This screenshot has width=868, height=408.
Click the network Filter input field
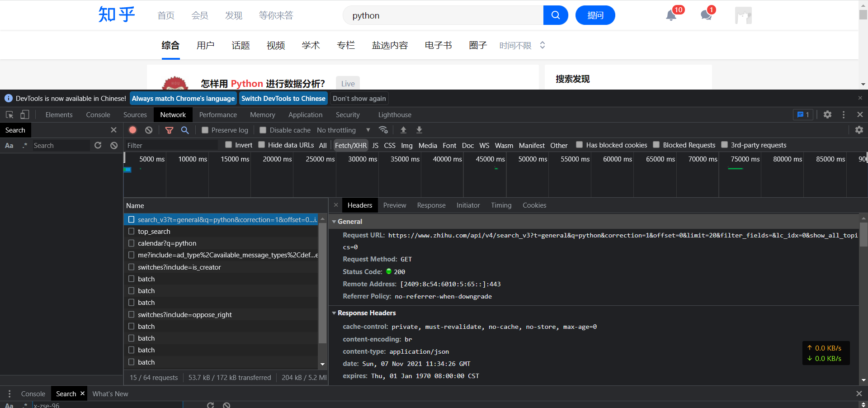(172, 145)
